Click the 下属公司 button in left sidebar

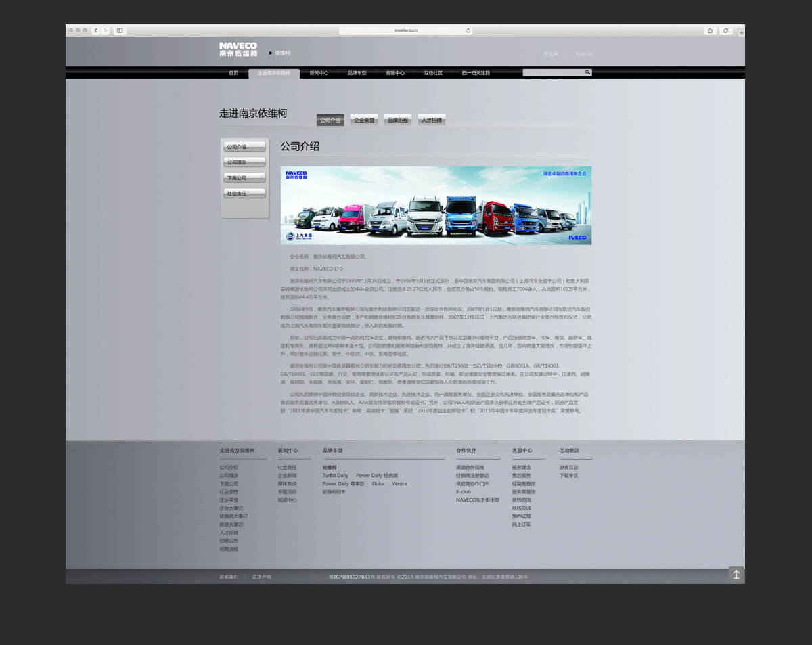244,178
